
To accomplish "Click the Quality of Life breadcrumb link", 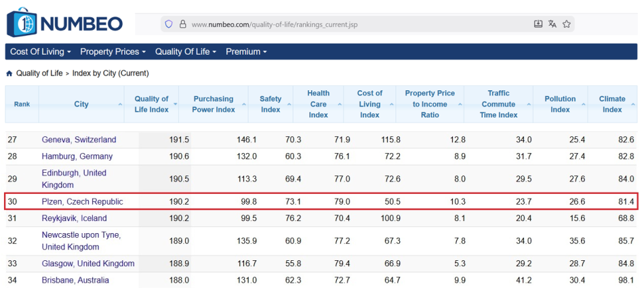I will coord(39,73).
